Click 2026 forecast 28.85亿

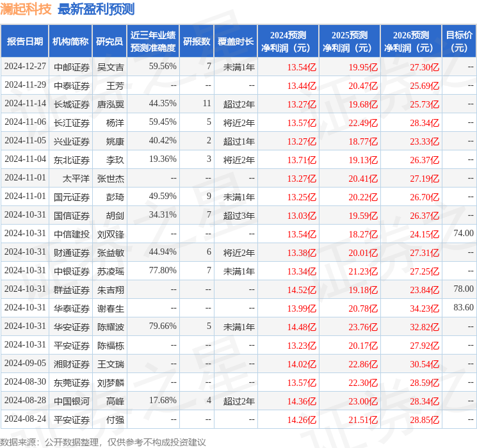pyautogui.click(x=424, y=420)
